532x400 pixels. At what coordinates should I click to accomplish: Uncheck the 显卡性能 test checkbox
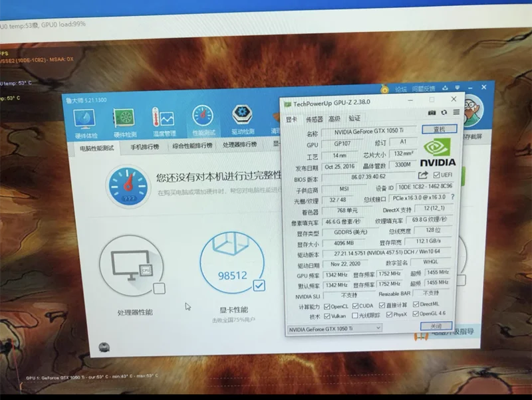point(259,286)
